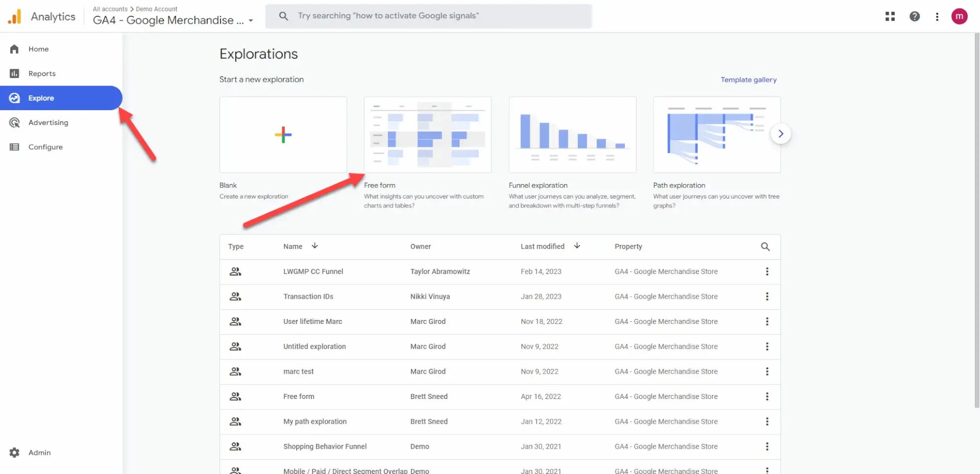
Task: Expand the GA4 property selector dropdown
Action: click(251, 21)
